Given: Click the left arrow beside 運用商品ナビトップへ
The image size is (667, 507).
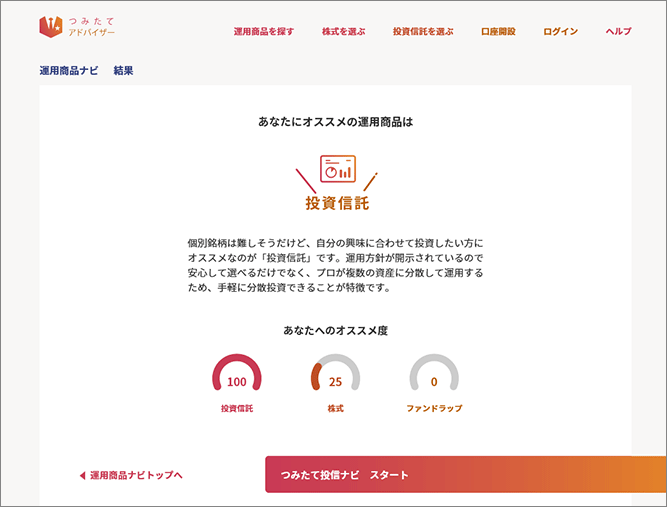Looking at the screenshot, I should pyautogui.click(x=82, y=475).
